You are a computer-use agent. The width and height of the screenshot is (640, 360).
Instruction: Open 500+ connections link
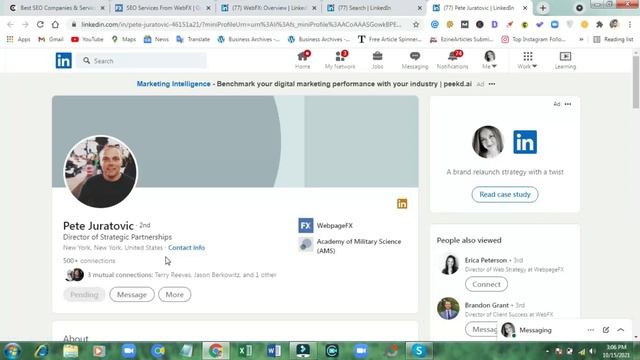(x=89, y=260)
